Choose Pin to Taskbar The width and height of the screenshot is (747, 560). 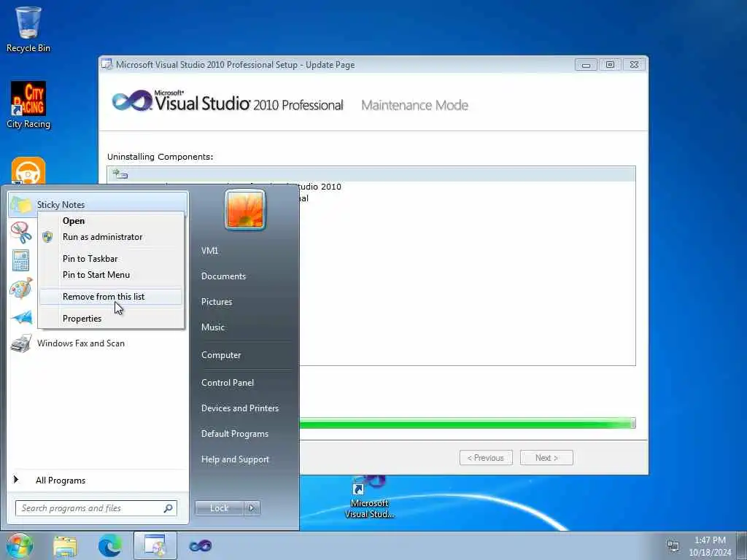pyautogui.click(x=111, y=259)
